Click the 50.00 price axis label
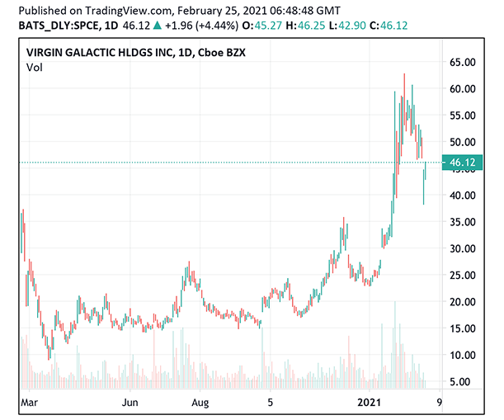This screenshot has width=504, height=420. [463, 142]
